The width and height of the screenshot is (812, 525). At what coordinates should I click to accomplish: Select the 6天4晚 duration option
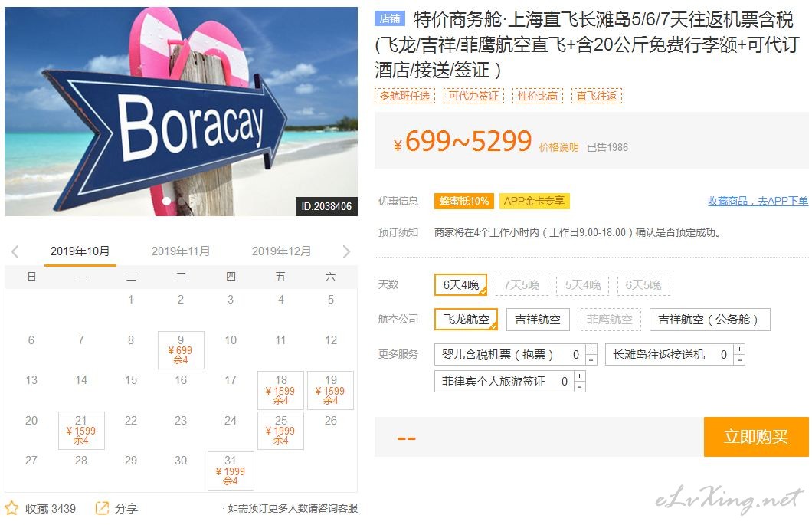pos(461,284)
